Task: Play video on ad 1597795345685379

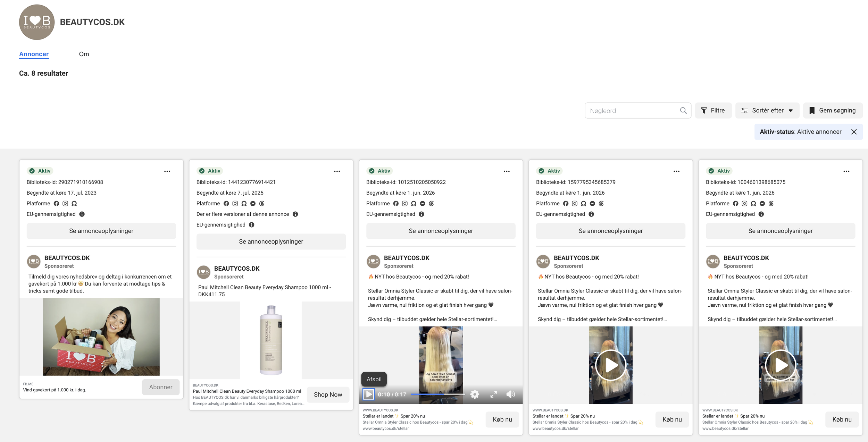Action: pyautogui.click(x=611, y=365)
